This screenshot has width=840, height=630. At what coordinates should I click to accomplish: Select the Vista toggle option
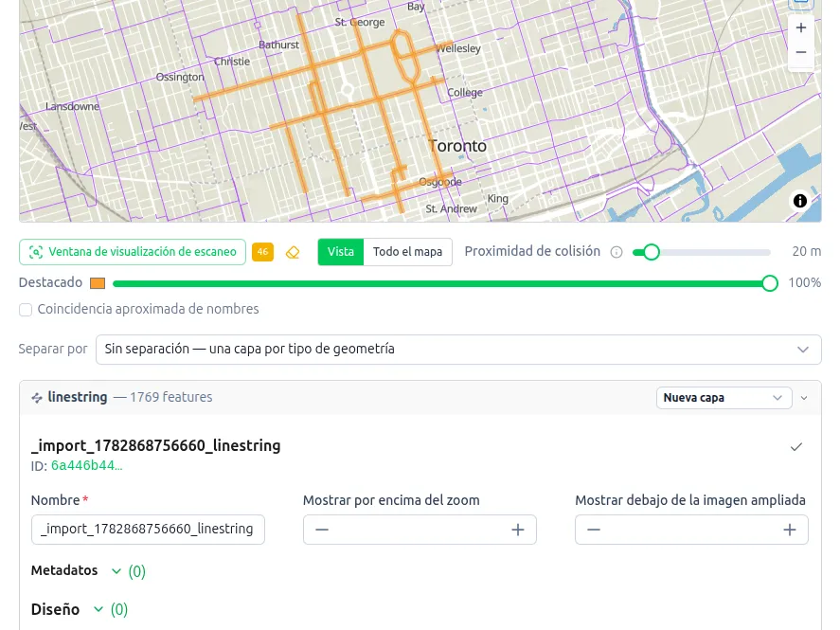tap(341, 252)
